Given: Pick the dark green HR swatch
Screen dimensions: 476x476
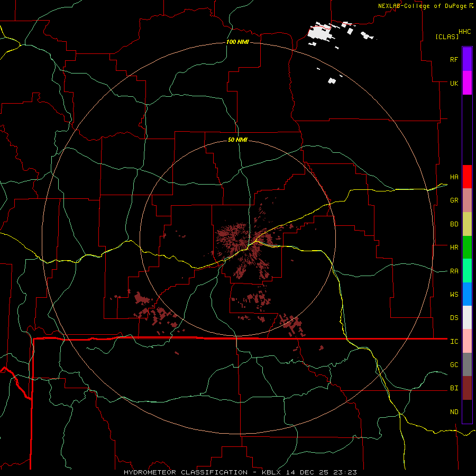Looking at the screenshot, I should coord(467,248).
